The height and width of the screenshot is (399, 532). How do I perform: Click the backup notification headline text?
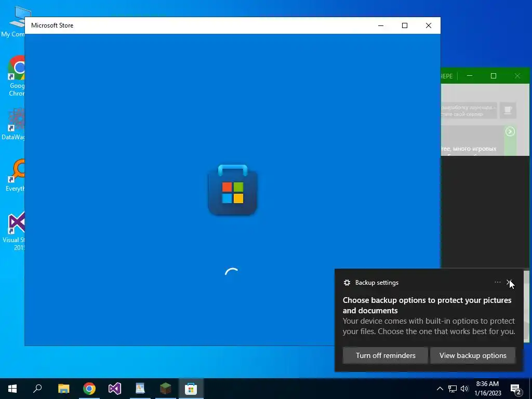pyautogui.click(x=427, y=305)
